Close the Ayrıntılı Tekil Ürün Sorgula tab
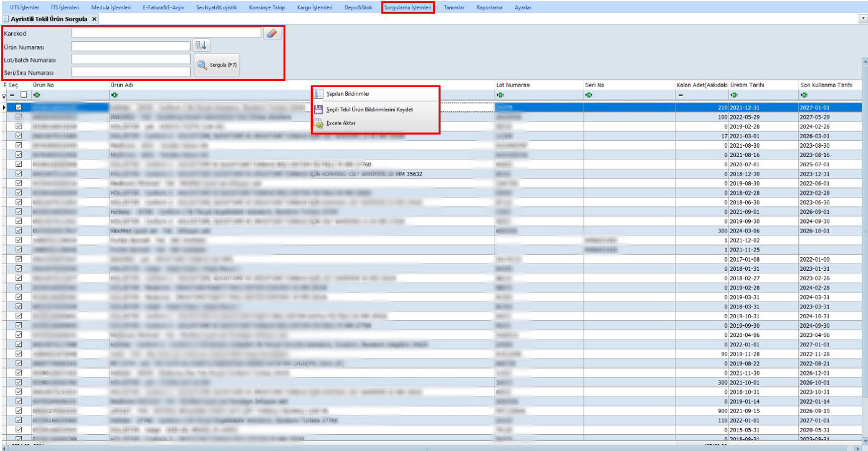Screen dimensions: 868x451 [x=94, y=19]
